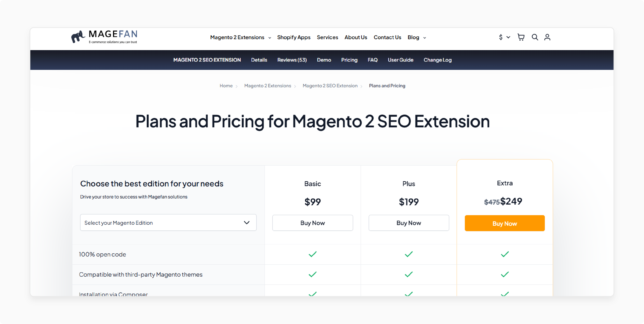Open the Change Log tab
This screenshot has height=324, width=644.
tap(438, 60)
